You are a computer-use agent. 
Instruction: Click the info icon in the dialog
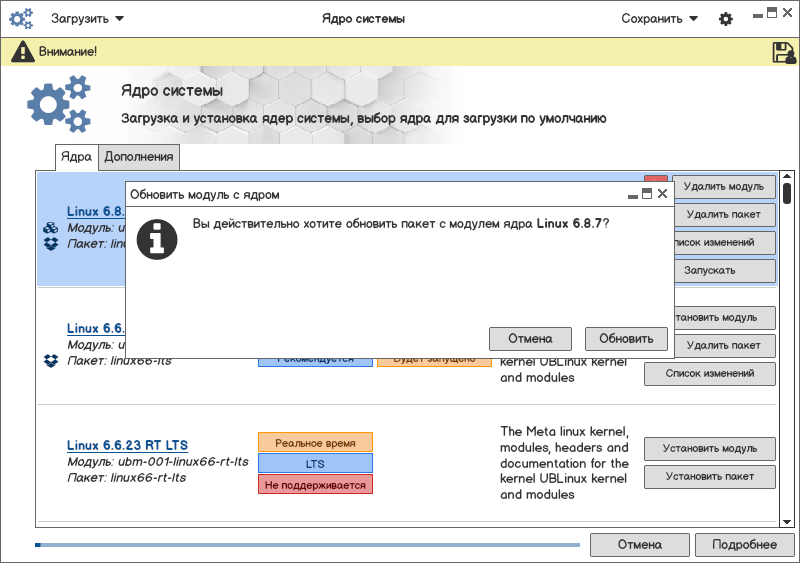pyautogui.click(x=157, y=239)
